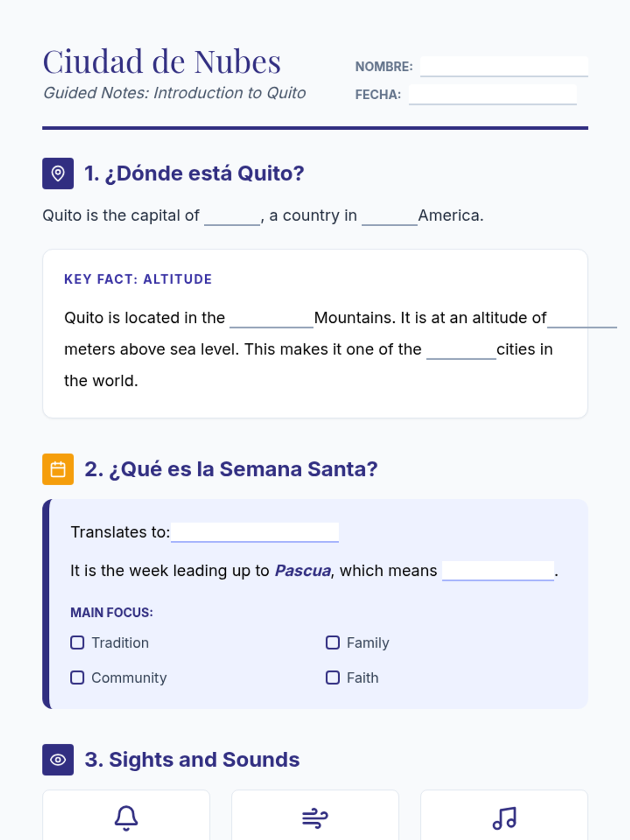Click the 'Translates to' answer field
Screen dimensions: 630x840
tap(255, 532)
